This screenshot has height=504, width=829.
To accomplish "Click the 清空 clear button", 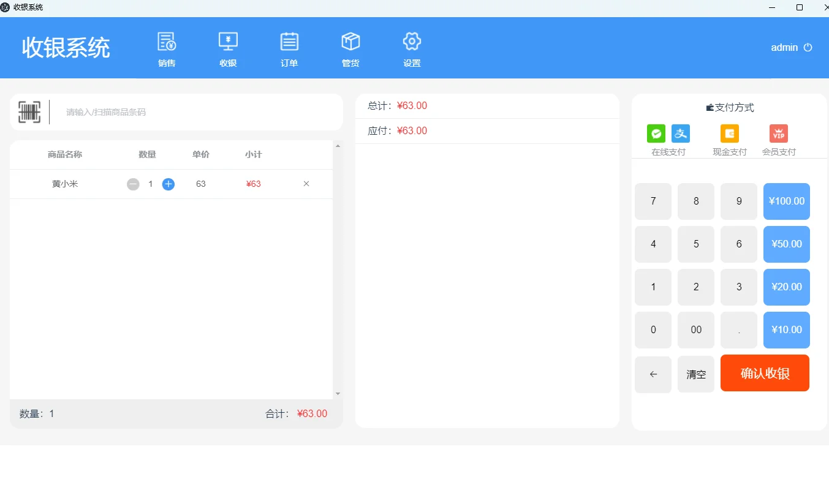I will (696, 374).
